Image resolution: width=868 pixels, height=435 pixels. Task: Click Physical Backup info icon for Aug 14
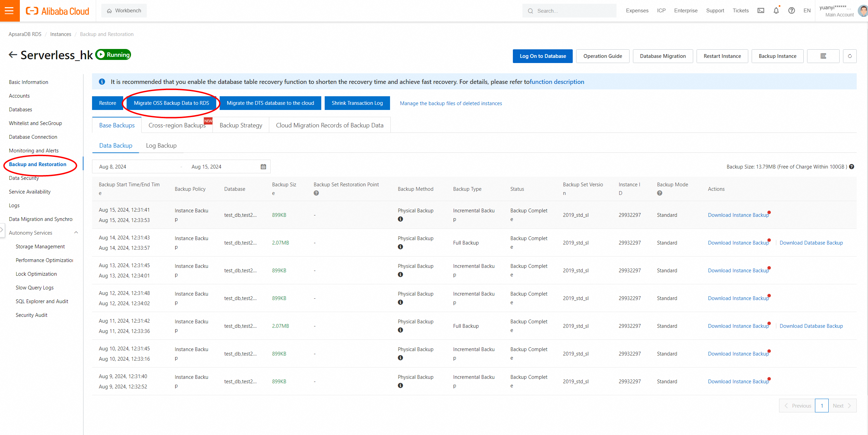coord(400,247)
